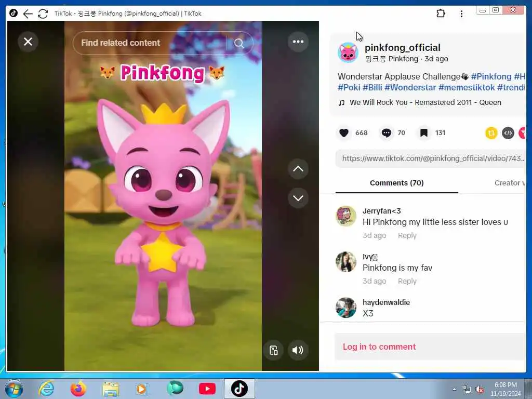Open the mini player icon beside speaker
The width and height of the screenshot is (532, 399).
(273, 350)
